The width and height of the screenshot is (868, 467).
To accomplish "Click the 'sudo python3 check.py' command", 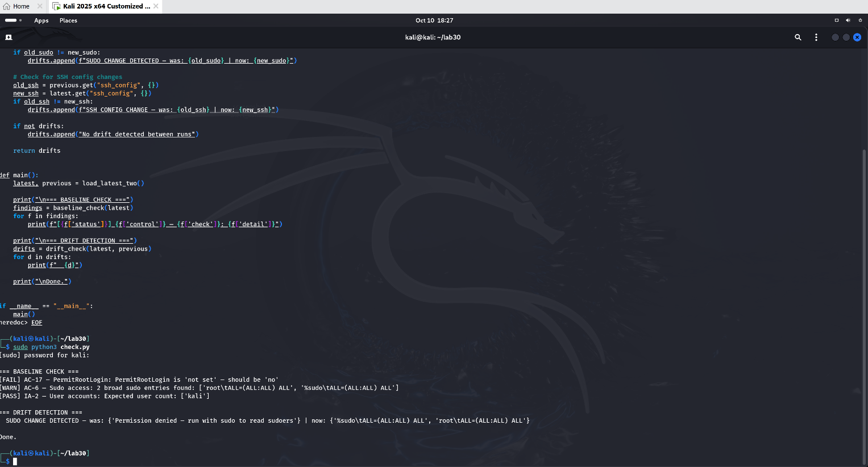I will [x=51, y=347].
